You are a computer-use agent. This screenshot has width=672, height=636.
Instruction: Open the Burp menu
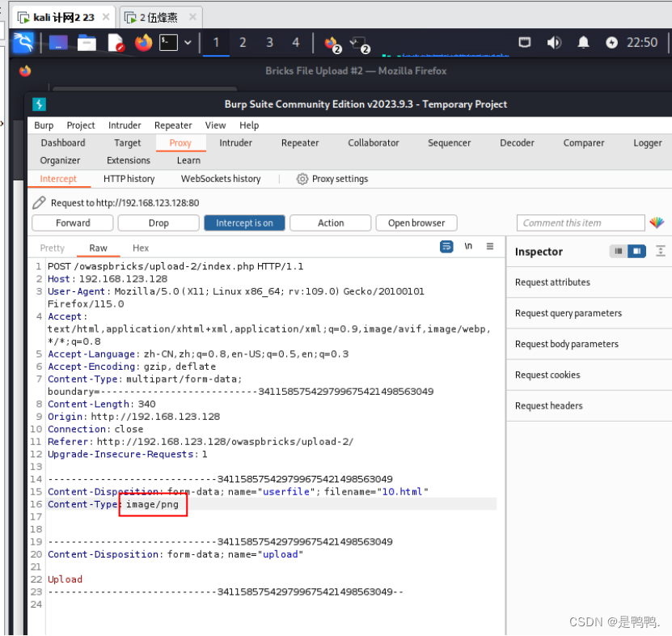pyautogui.click(x=44, y=125)
